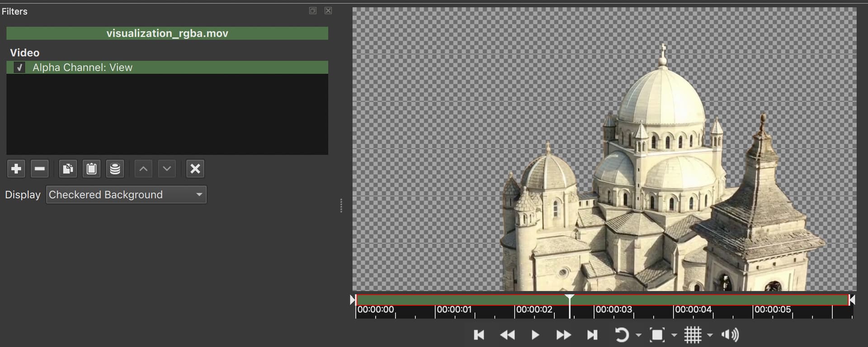Click the visualization_rgba.mov clip title bar
Viewport: 868px width, 347px height.
[167, 33]
